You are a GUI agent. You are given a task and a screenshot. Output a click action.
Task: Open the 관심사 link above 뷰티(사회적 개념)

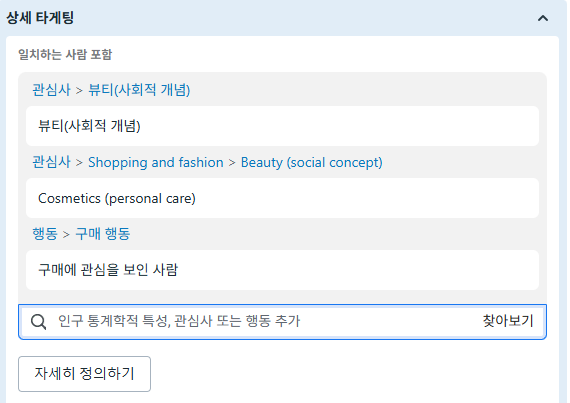[52, 90]
